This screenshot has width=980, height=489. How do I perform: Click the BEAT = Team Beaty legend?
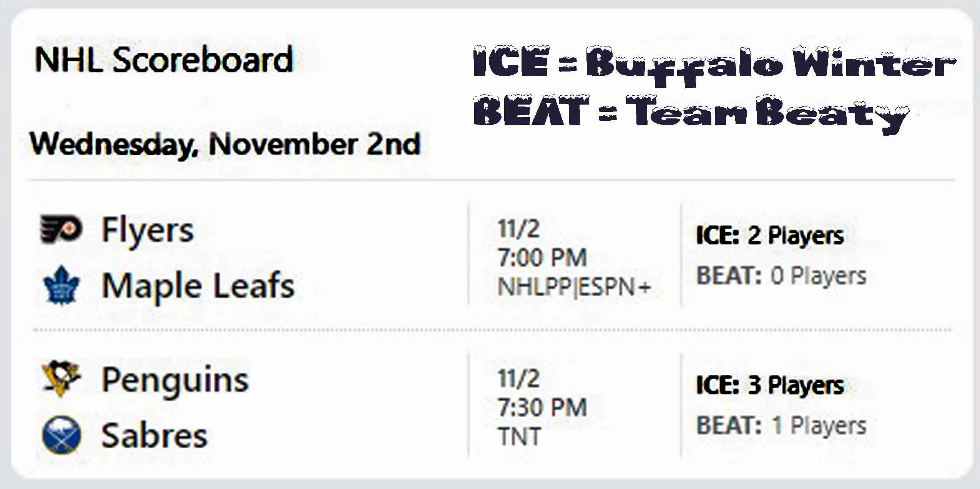pyautogui.click(x=691, y=112)
